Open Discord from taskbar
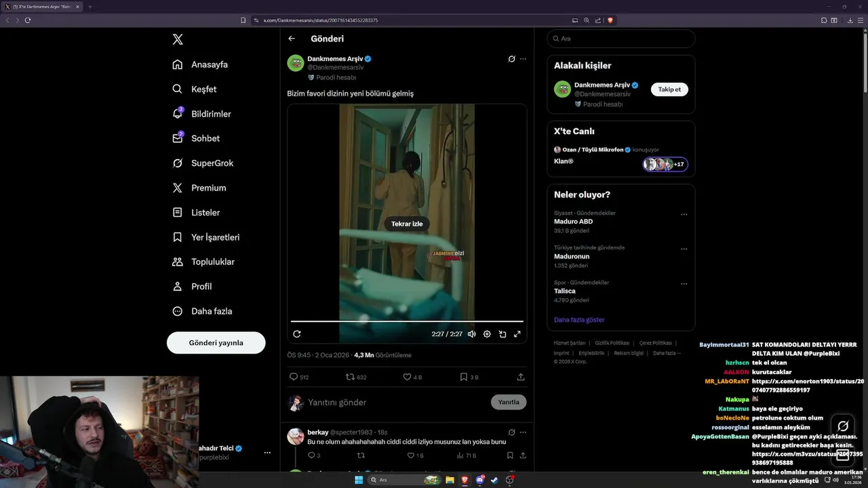 pos(480,480)
